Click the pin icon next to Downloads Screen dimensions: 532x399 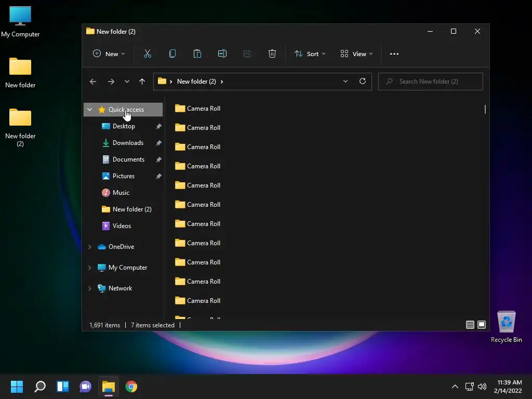tap(158, 143)
